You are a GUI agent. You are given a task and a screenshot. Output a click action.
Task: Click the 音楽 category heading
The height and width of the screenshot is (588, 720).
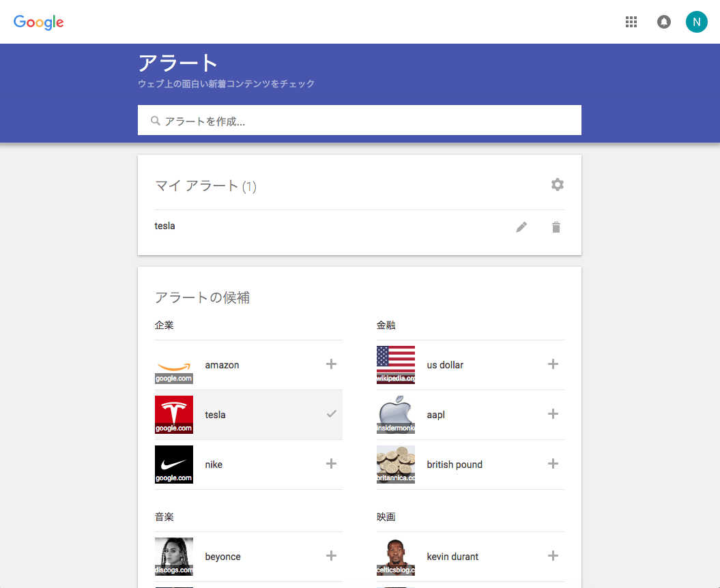tap(164, 517)
